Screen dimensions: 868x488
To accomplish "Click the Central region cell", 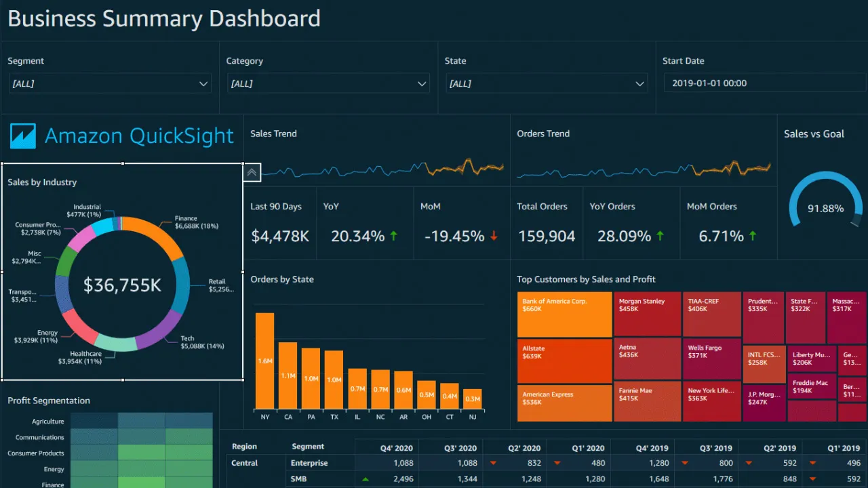I will [x=245, y=463].
